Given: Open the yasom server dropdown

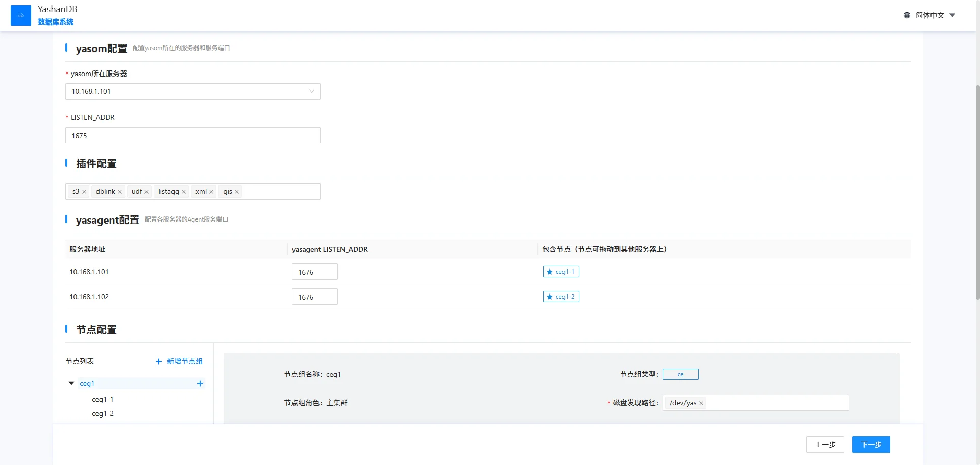Looking at the screenshot, I should 192,91.
